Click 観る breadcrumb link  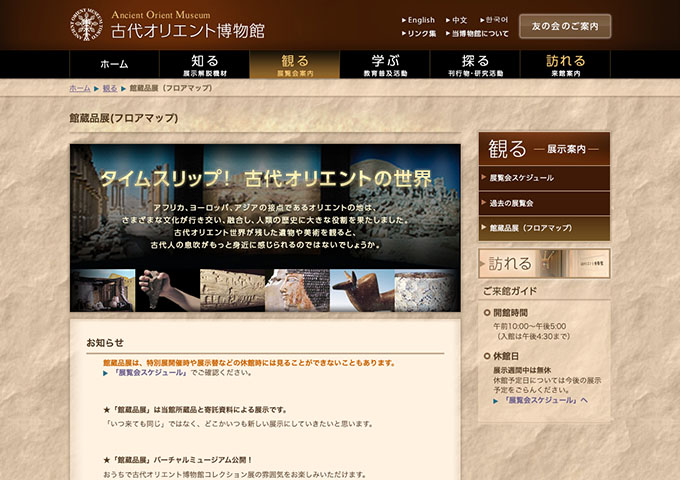(110, 88)
